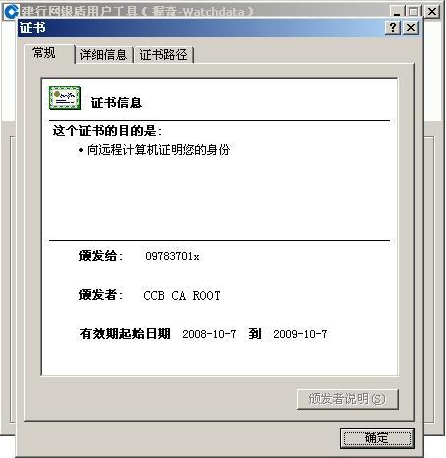Maximize the background 建行网银 window

coord(413,12)
